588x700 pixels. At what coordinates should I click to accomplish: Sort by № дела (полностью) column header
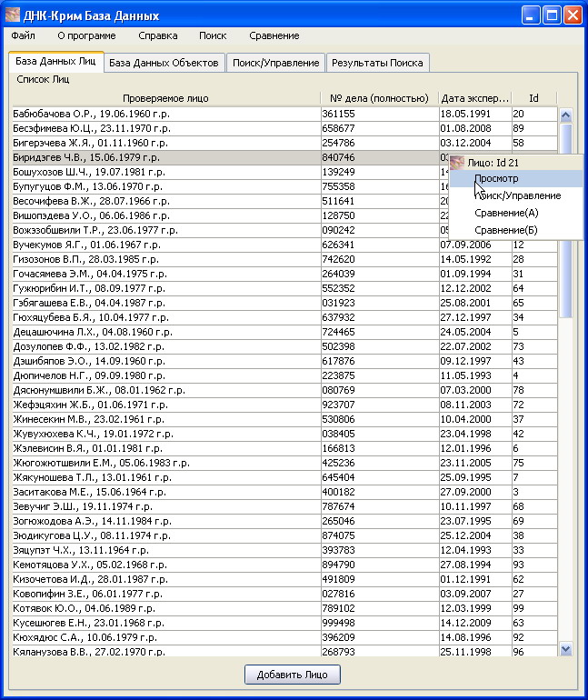point(379,98)
